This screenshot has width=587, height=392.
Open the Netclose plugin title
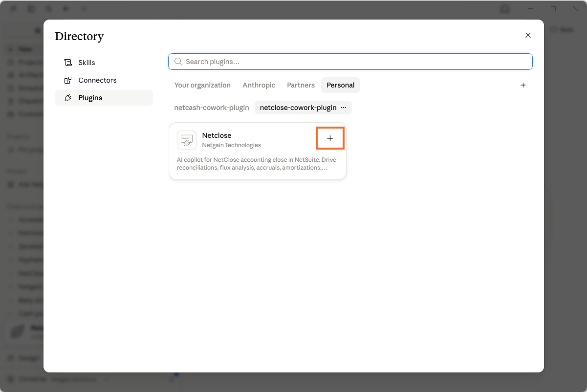[217, 135]
